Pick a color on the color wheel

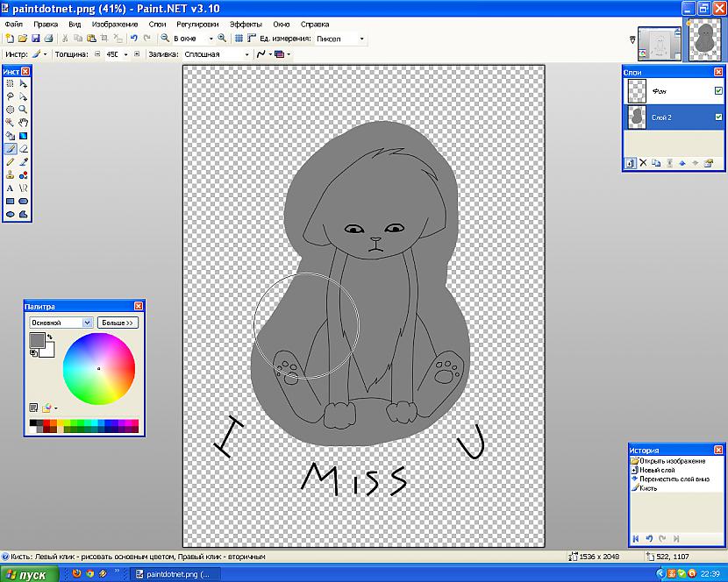tap(99, 368)
